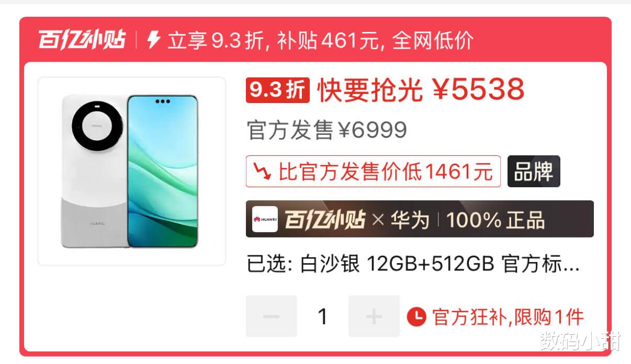Click the gold 百亿补贴 logo in the dark banner

[x=324, y=220]
